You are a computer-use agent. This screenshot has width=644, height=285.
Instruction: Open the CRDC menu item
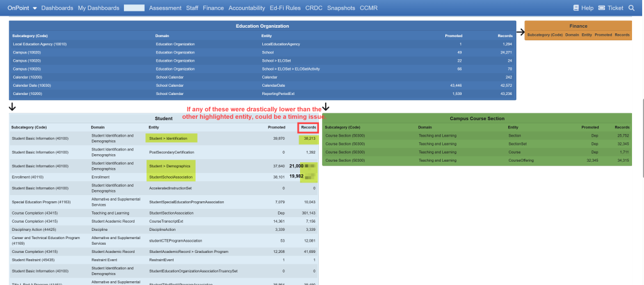[x=314, y=8]
